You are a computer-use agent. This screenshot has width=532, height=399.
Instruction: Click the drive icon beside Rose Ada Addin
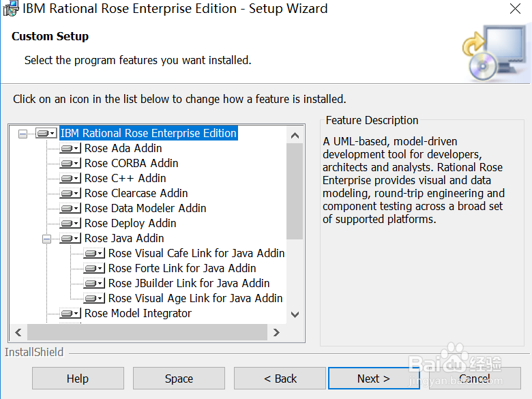click(x=70, y=149)
